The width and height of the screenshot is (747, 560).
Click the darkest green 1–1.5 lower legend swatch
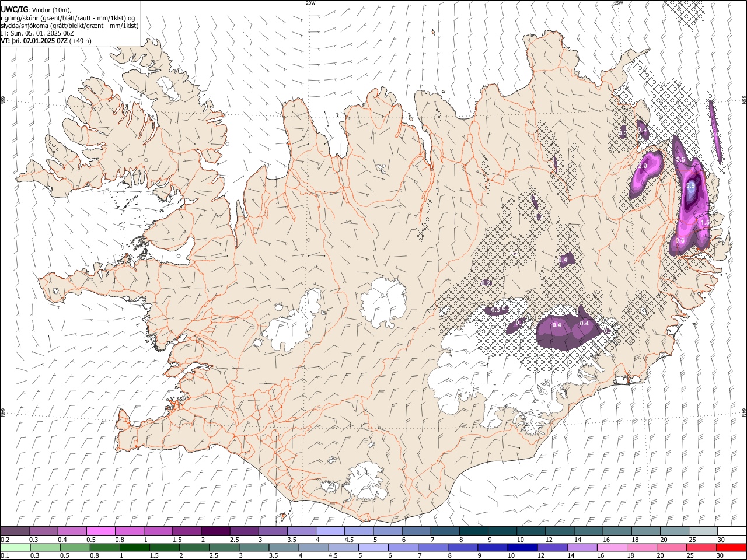tap(134, 547)
